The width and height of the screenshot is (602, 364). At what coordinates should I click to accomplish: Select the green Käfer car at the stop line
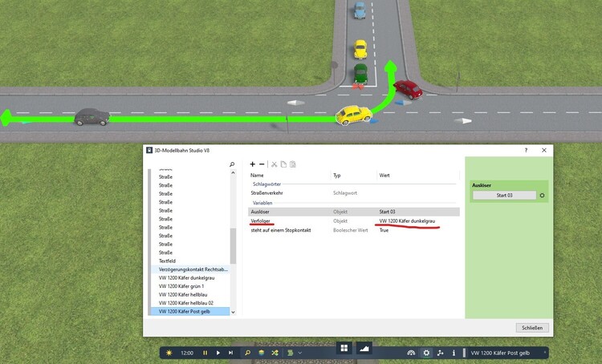coord(360,74)
